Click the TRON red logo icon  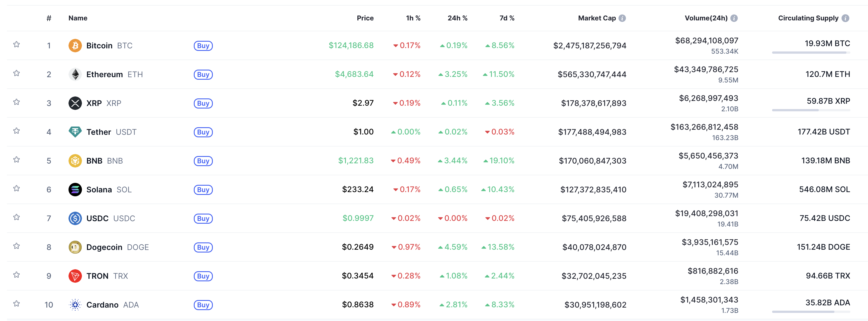[x=75, y=276]
